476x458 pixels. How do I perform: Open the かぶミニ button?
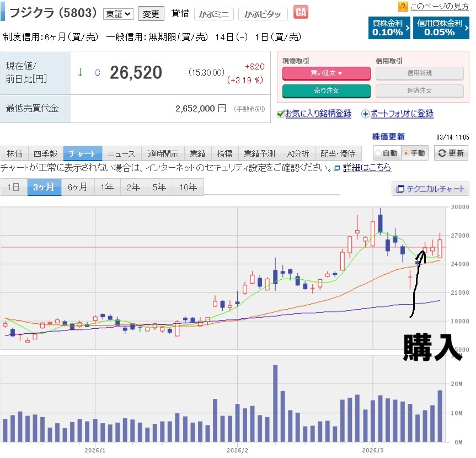(214, 14)
